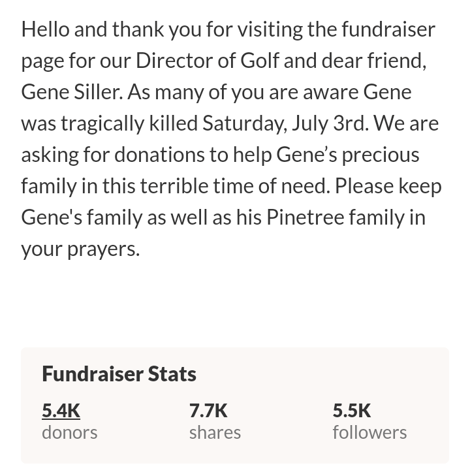Image resolution: width=470 pixels, height=476 pixels.
Task: Click the Fundraiser Stats heading
Action: click(x=119, y=374)
